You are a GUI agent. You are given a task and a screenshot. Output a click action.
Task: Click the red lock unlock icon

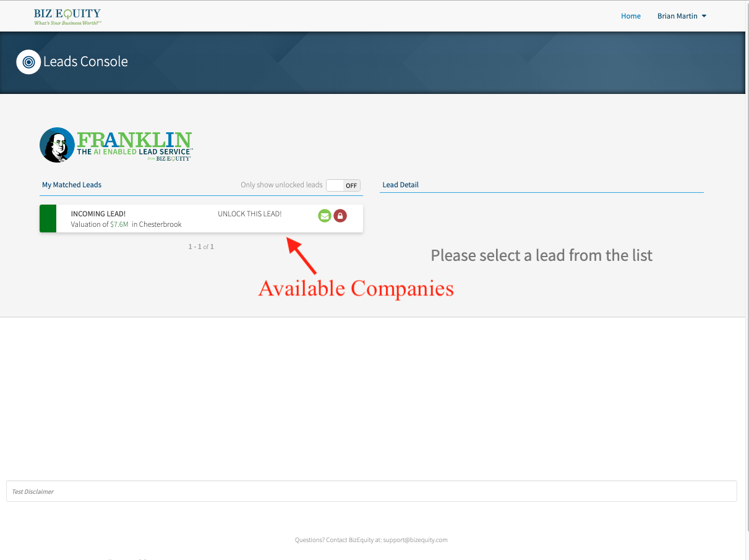(x=340, y=216)
